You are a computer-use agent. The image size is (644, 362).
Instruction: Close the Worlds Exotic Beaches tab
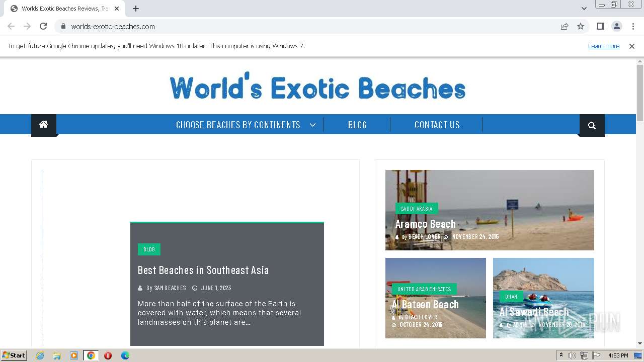[117, 9]
